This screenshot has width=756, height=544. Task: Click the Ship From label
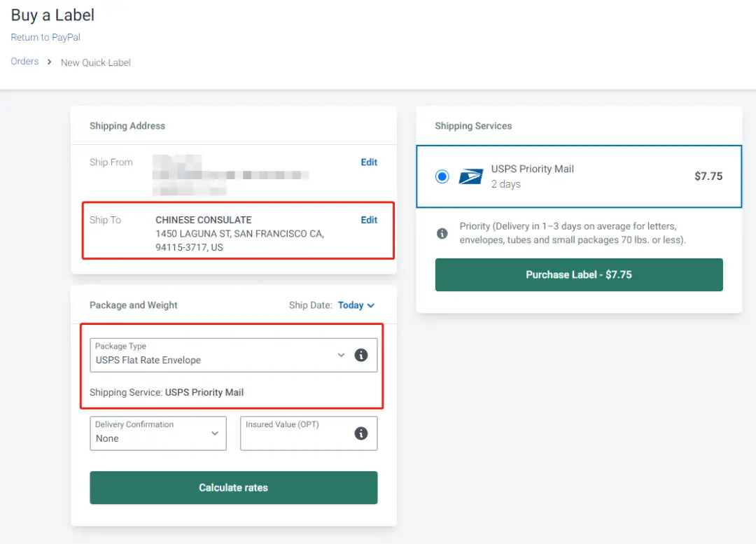coord(111,162)
